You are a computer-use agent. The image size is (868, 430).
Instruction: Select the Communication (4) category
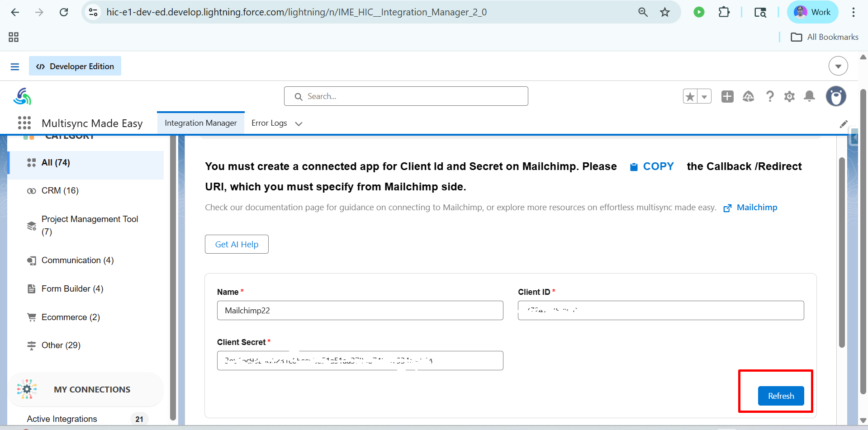pos(86,260)
